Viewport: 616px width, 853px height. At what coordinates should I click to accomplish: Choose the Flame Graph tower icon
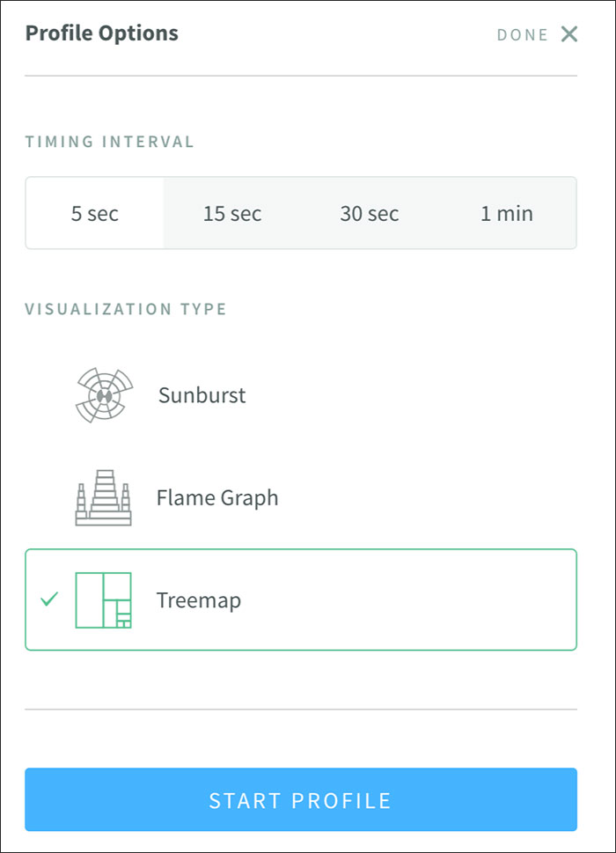(103, 497)
